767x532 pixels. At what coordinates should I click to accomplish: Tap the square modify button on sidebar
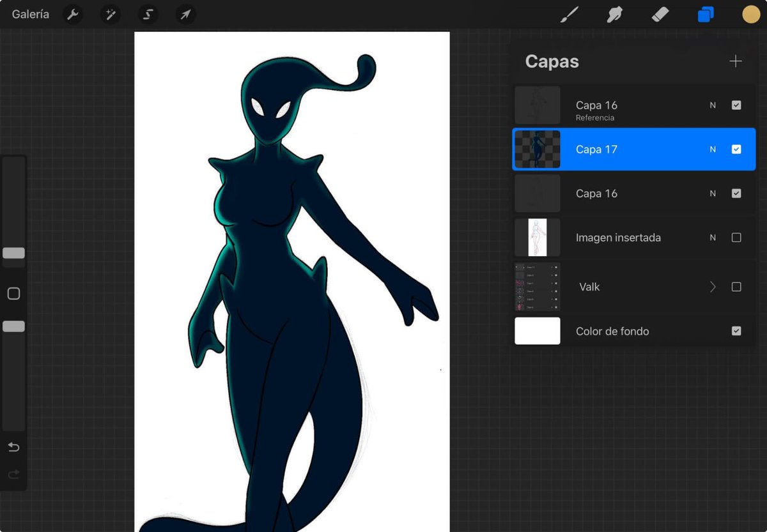point(13,294)
